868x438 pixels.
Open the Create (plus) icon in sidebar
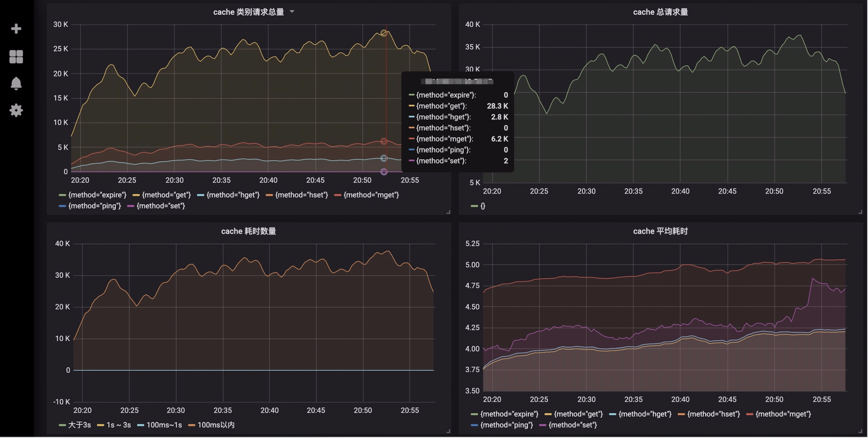[16, 29]
